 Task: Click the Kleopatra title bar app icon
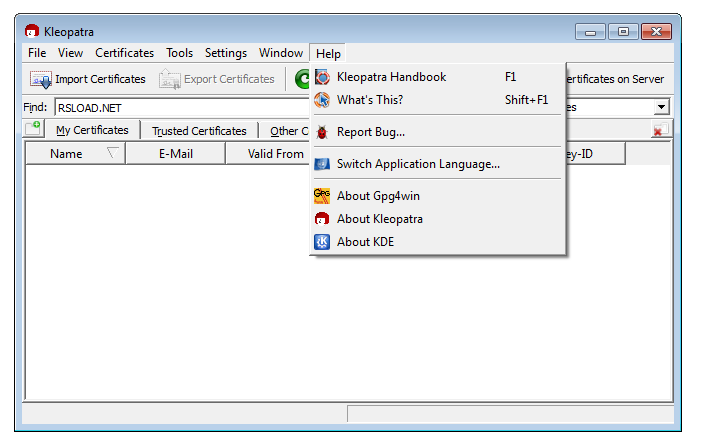[32, 31]
